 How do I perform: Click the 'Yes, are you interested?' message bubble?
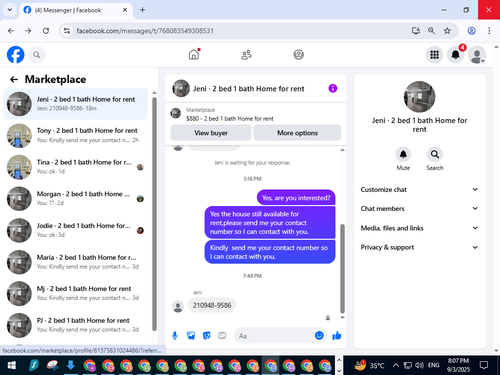pyautogui.click(x=296, y=198)
